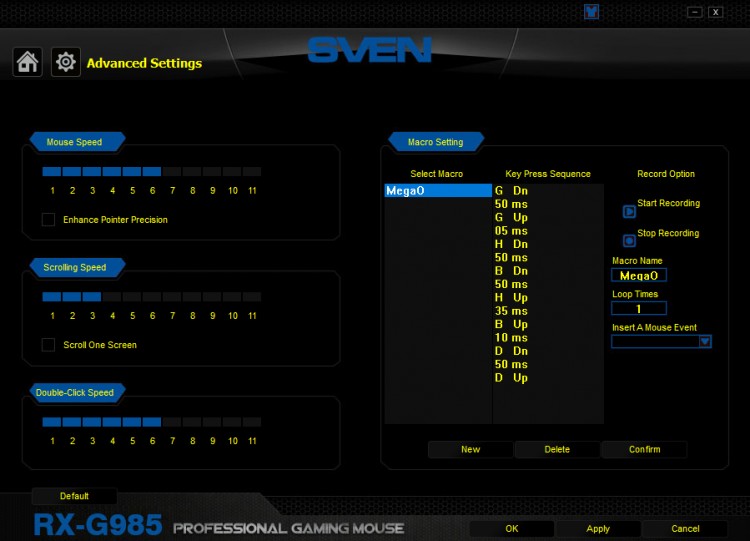This screenshot has width=750, height=541.
Task: Select the MegaO macro in list
Action: coord(438,190)
